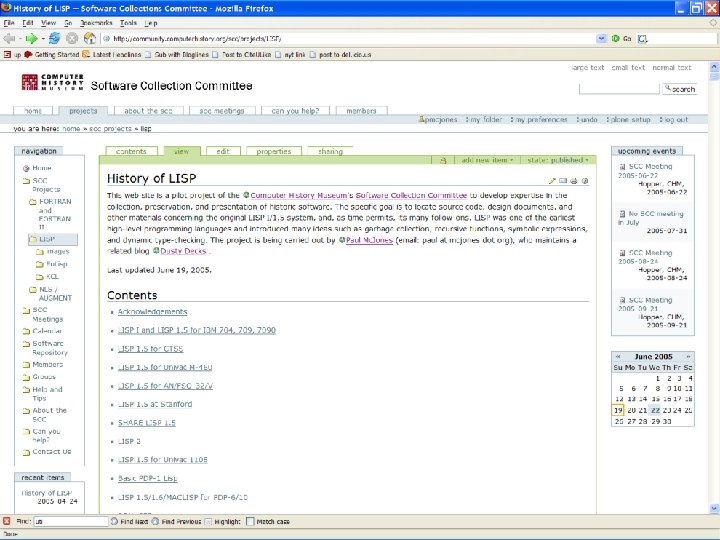Select June 22 in the calendar
Image resolution: width=720 pixels, height=540 pixels.
655,410
